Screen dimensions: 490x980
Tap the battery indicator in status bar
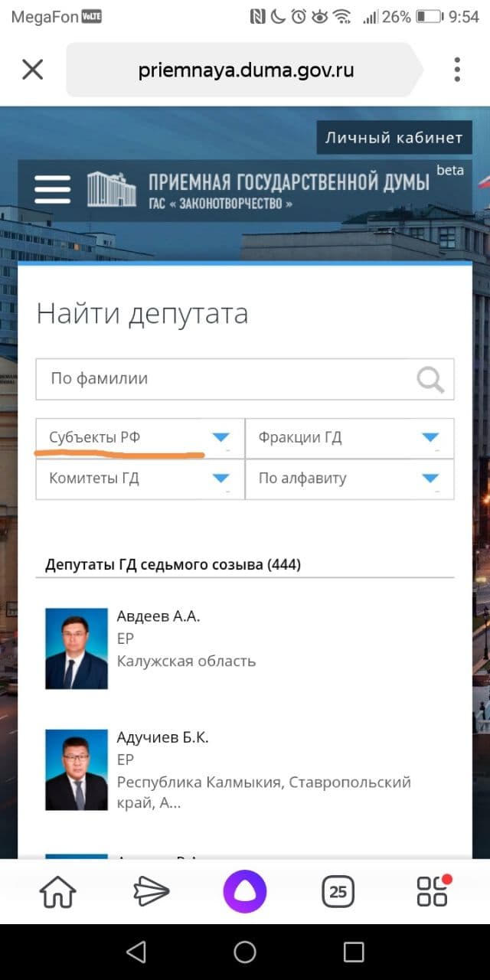[430, 16]
